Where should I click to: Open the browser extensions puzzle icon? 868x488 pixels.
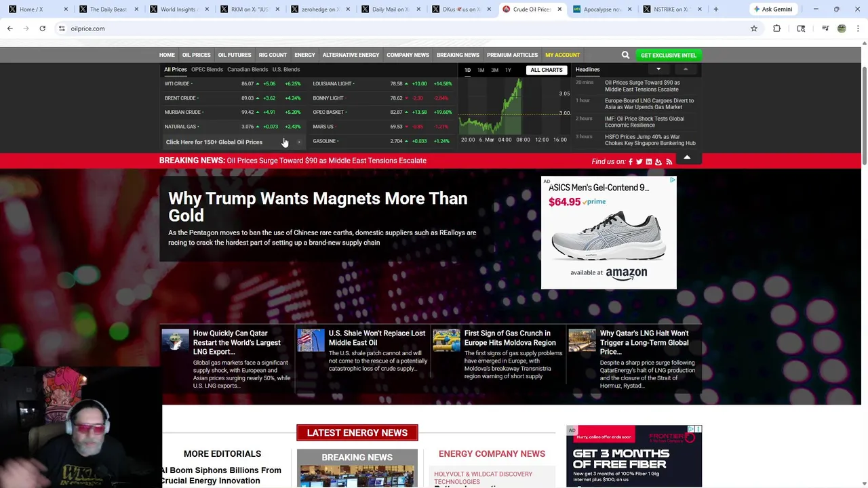coord(776,28)
